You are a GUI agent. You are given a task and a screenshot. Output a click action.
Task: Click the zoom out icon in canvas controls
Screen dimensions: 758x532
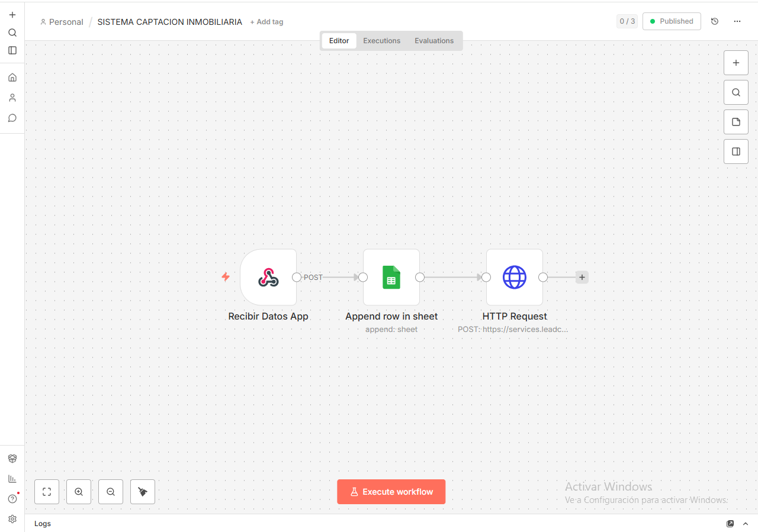(111, 492)
